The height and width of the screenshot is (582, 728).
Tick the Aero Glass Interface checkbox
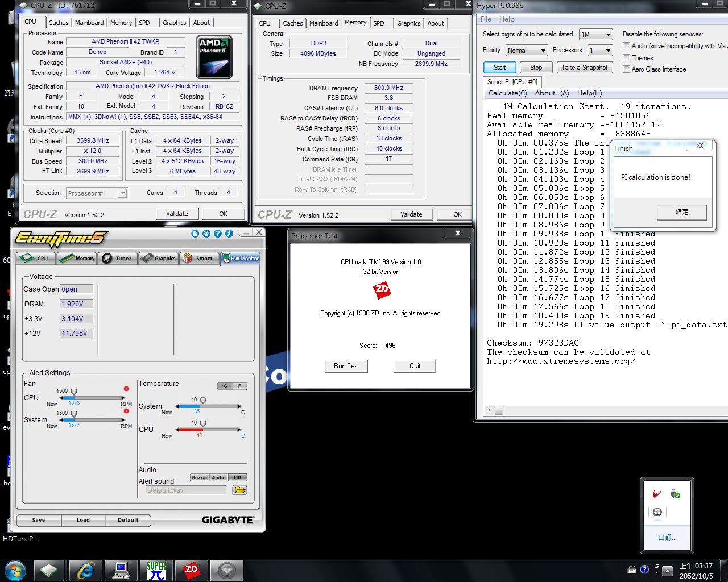click(x=626, y=69)
